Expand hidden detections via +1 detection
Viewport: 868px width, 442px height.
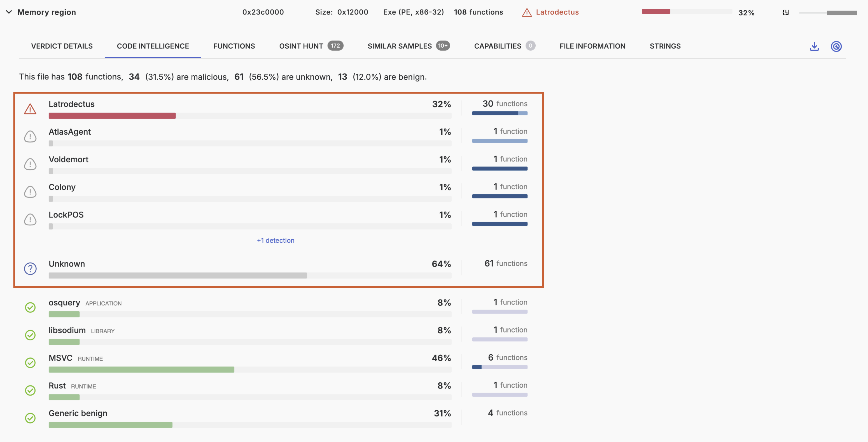point(275,240)
